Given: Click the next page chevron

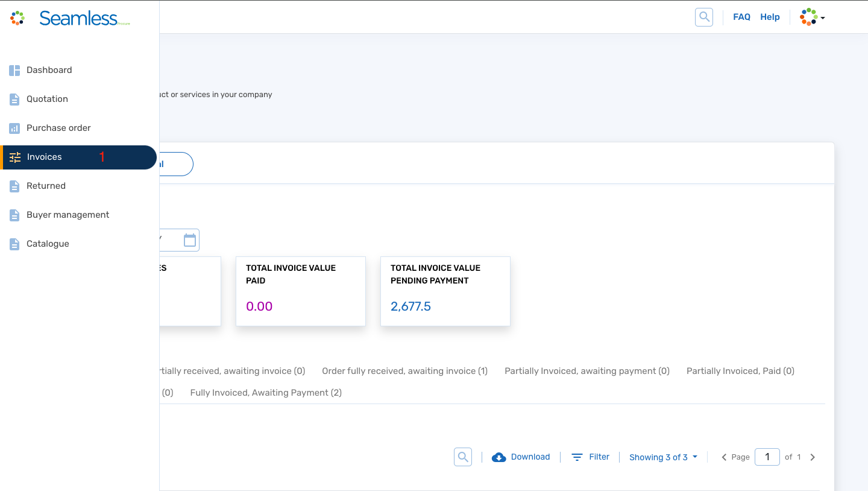Looking at the screenshot, I should coord(813,457).
